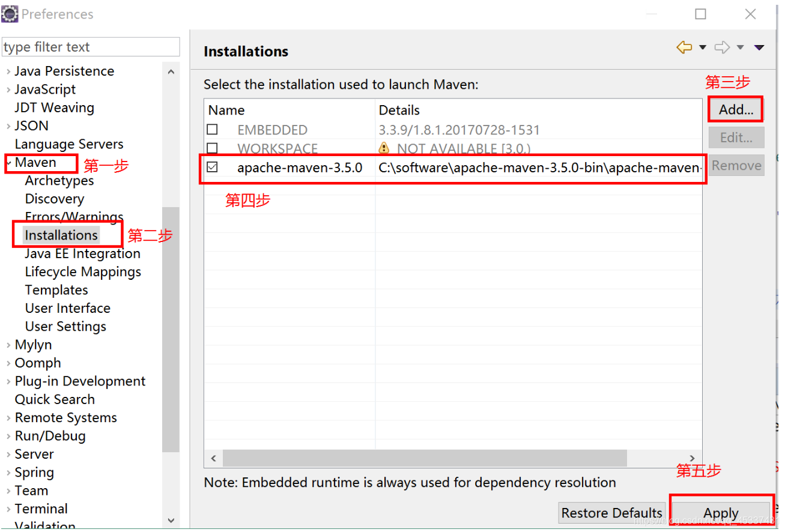Select Language Servers preference page
Screen dimensions: 785x532
(x=69, y=144)
